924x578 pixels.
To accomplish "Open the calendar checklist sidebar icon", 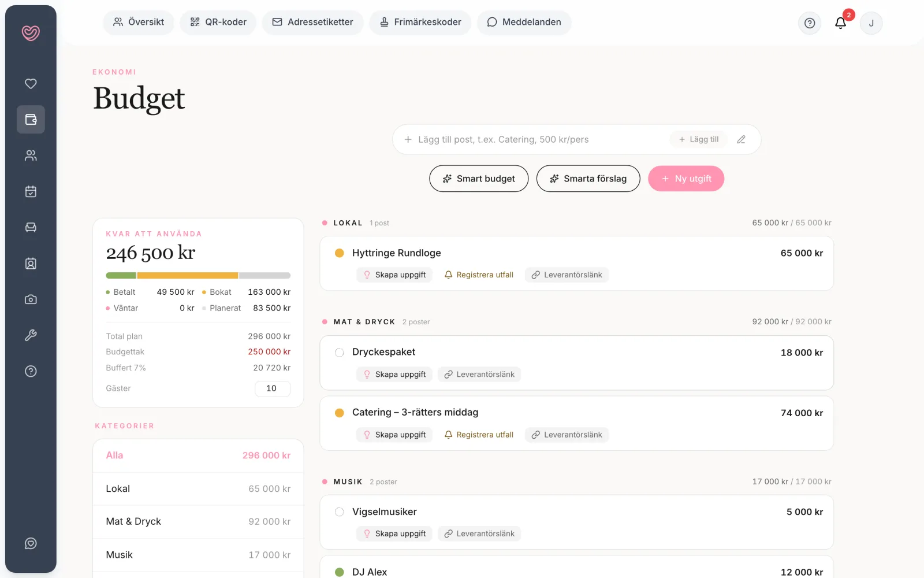I will (31, 191).
